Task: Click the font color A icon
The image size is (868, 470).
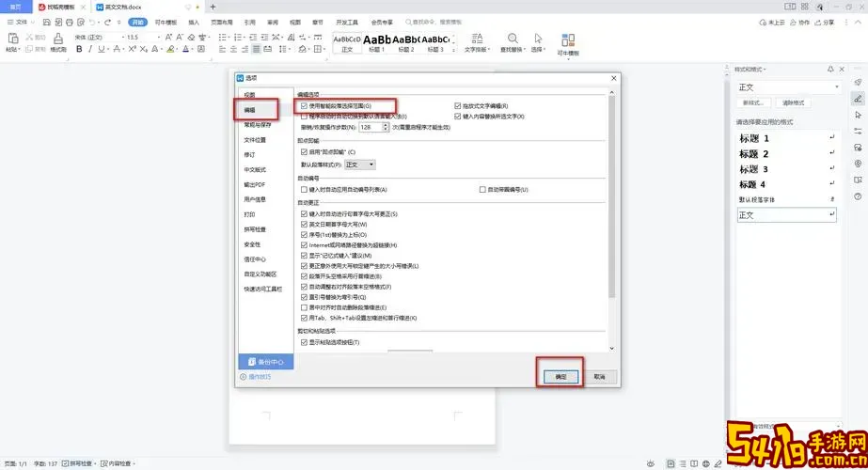Action: pos(186,49)
